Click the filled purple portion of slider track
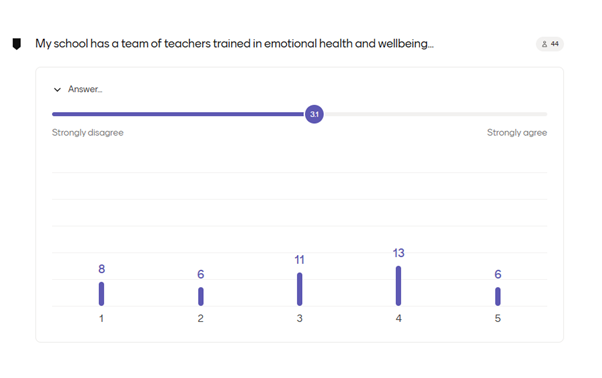The height and width of the screenshot is (378, 602). tap(178, 114)
